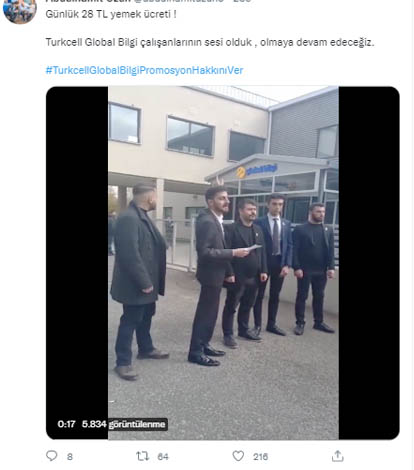
Task: Retweet using the arrows icon
Action: coord(142,456)
